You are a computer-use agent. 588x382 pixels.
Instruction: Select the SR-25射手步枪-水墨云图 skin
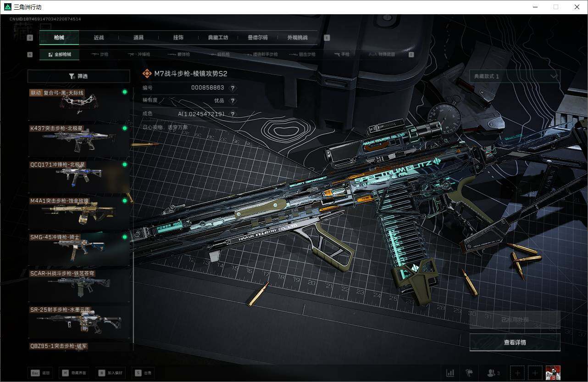(x=79, y=322)
